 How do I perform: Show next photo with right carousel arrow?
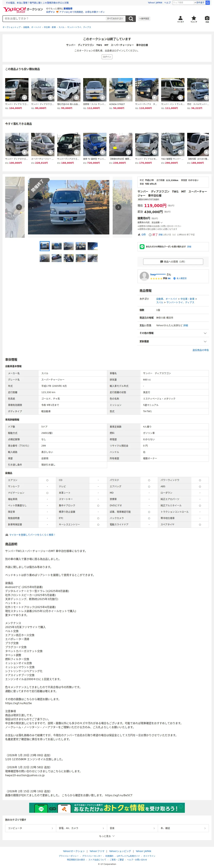pyautogui.click(x=118, y=207)
